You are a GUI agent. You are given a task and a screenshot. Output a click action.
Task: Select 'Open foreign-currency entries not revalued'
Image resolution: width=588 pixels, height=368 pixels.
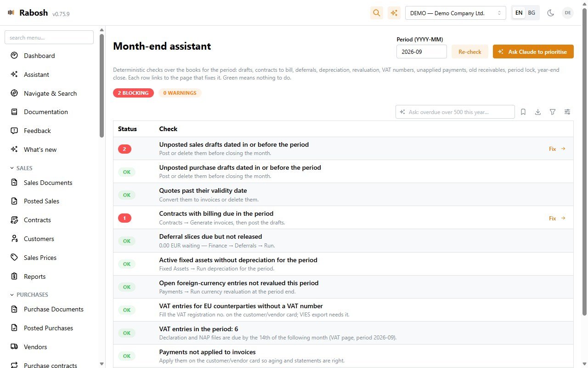point(343,287)
